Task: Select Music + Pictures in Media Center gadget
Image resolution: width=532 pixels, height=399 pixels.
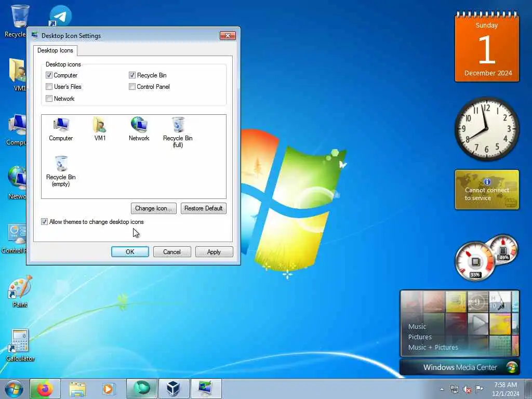Action: coord(433,348)
